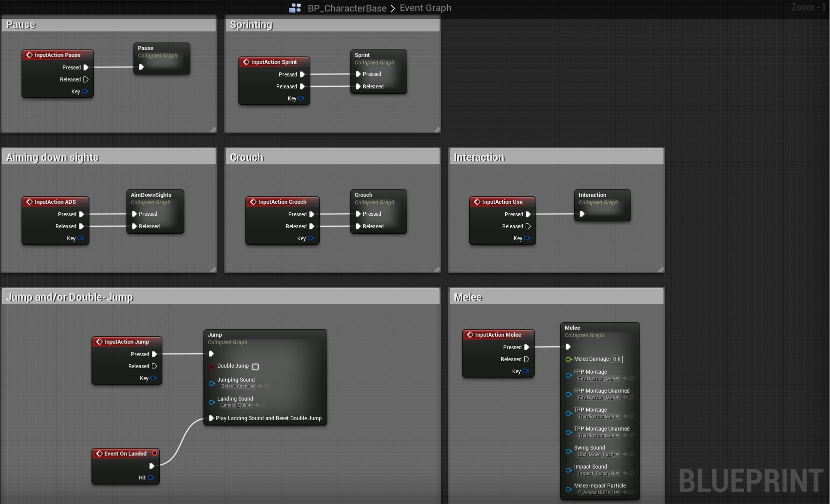This screenshot has height=504, width=830.
Task: Click the Event Graph breadcrumb
Action: pos(425,8)
